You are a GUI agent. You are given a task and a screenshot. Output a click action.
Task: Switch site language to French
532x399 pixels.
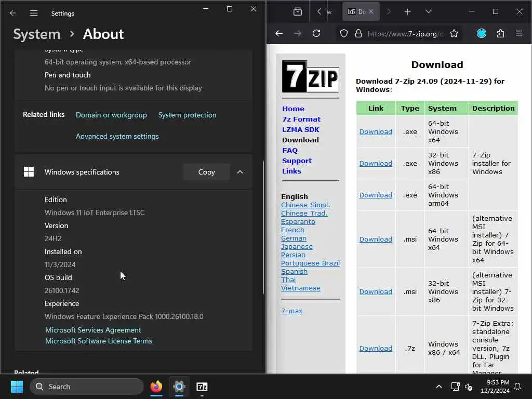[292, 230]
